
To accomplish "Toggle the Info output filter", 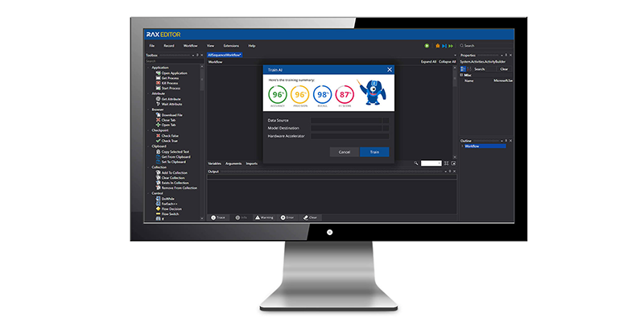I will click(242, 217).
